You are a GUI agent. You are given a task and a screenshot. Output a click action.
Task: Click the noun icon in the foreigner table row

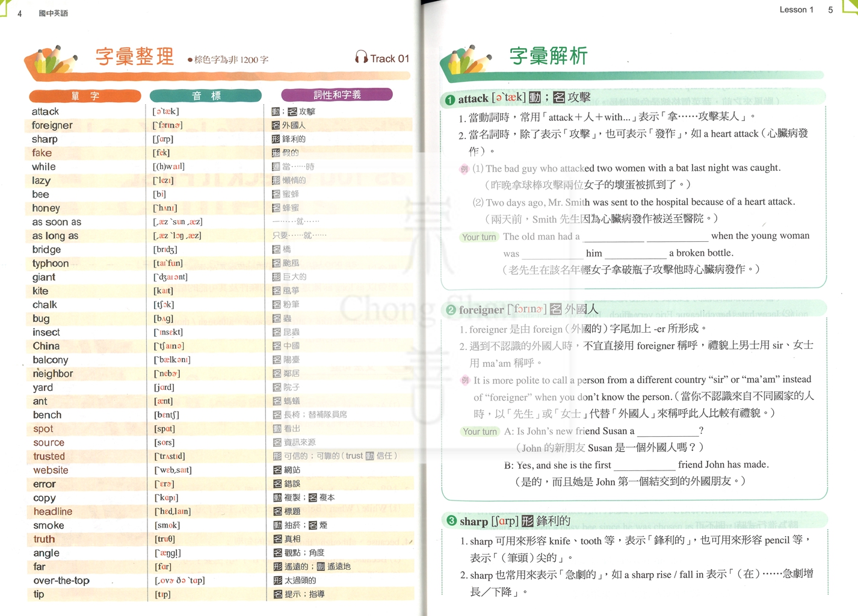276,125
